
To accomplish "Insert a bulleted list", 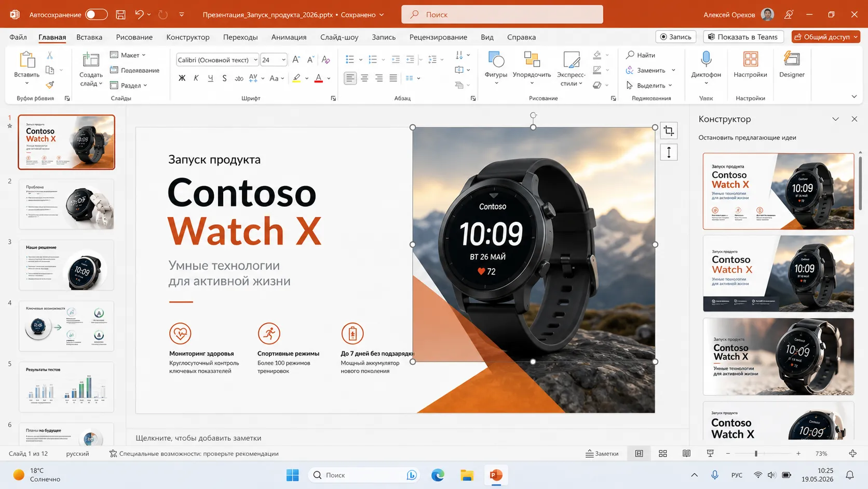I will pyautogui.click(x=350, y=60).
